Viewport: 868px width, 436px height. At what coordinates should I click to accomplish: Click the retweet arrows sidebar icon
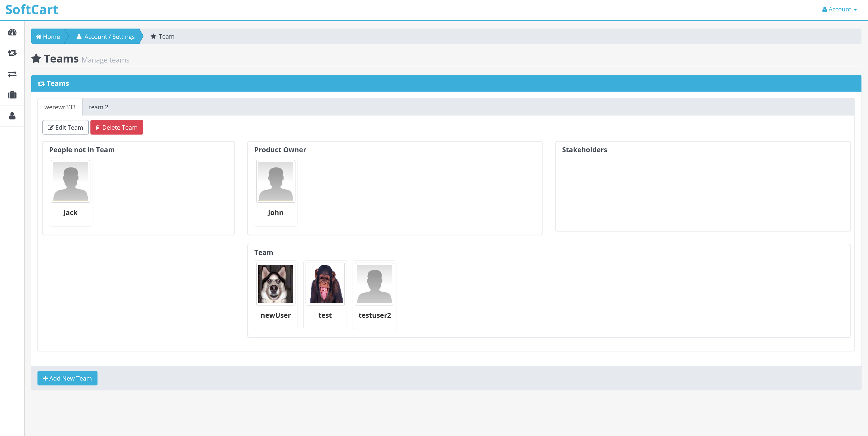[12, 53]
